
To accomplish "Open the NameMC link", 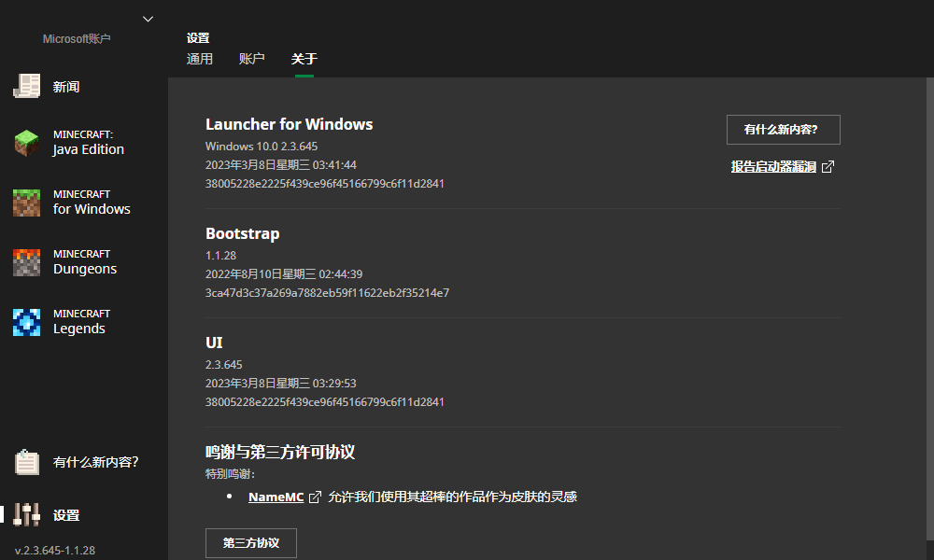I will [276, 497].
